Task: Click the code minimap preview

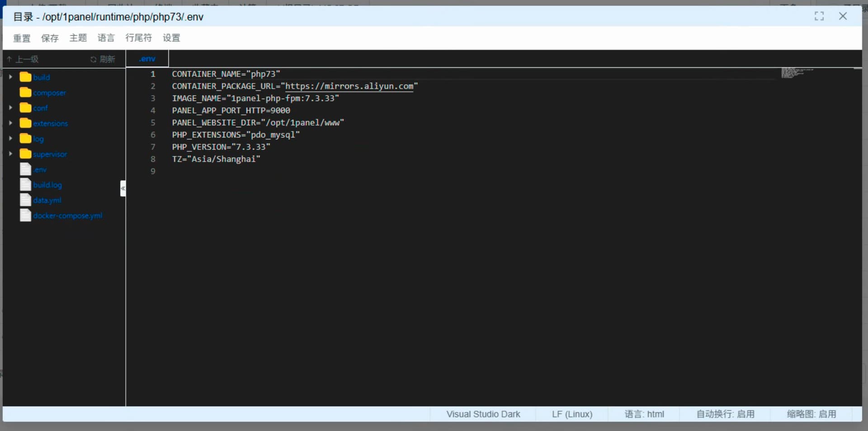Action: (796, 73)
